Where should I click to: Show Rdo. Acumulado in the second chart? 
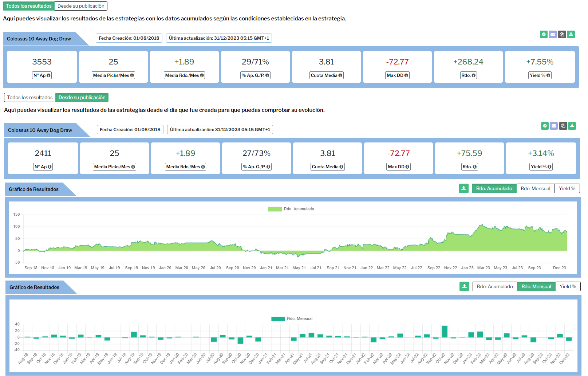pos(494,286)
